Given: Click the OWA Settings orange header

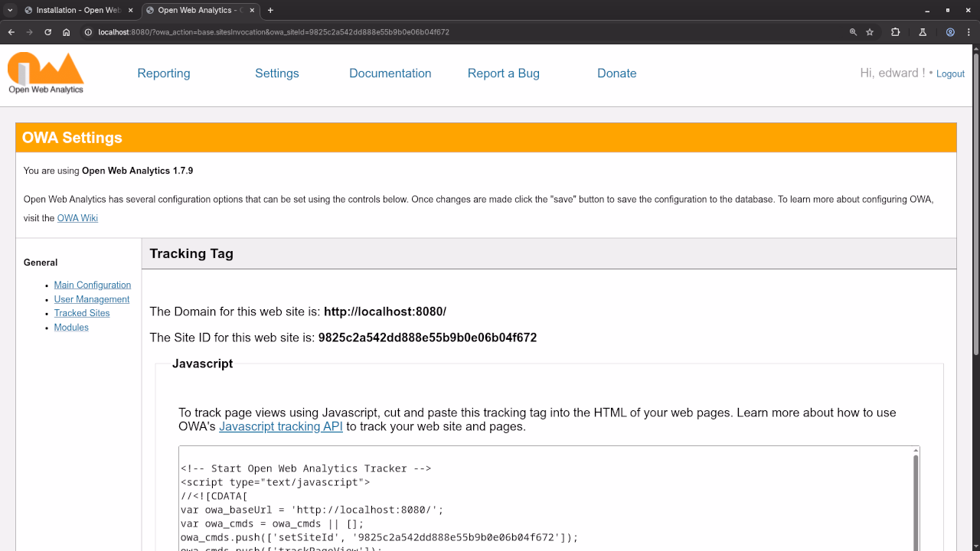Looking at the screenshot, I should pos(486,138).
